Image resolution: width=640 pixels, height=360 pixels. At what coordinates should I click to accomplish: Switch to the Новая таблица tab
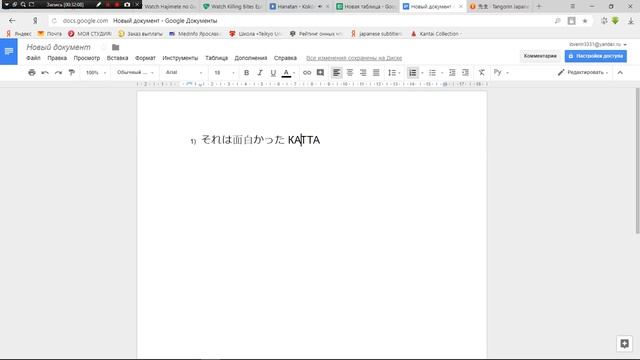pyautogui.click(x=365, y=7)
